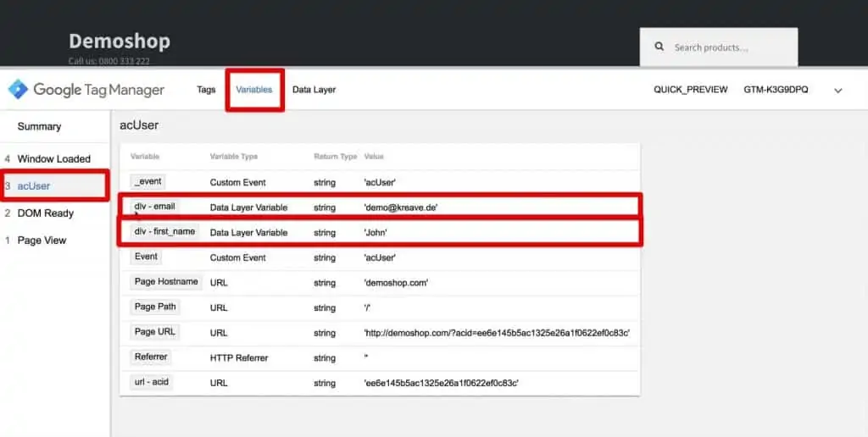
Task: Select the acUser event in sidebar
Action: 34,185
